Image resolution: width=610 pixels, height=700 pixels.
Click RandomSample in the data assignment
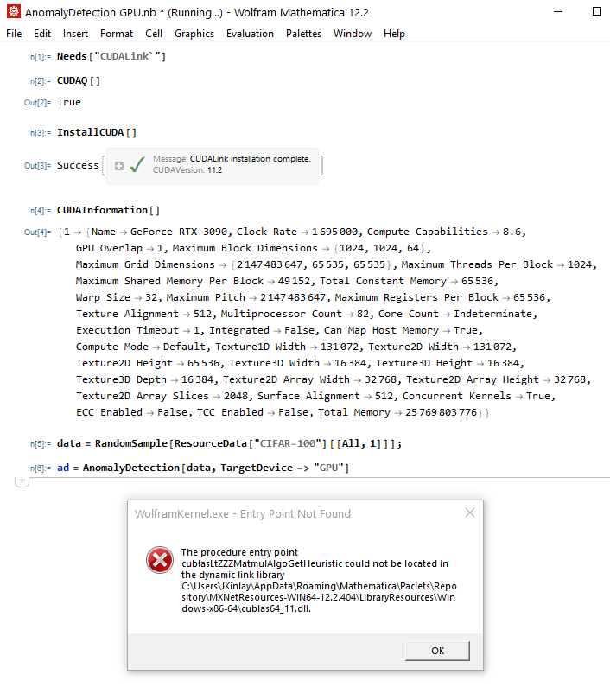click(x=131, y=443)
